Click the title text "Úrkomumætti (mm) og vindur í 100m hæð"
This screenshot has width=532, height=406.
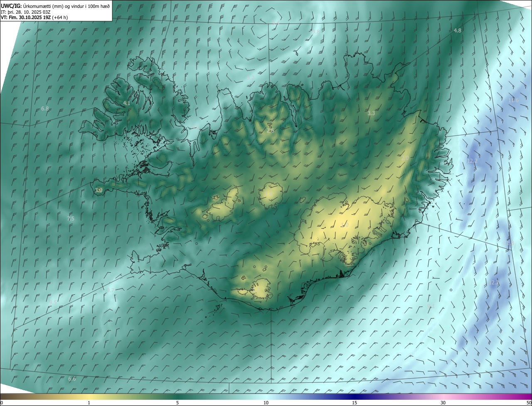[66, 6]
